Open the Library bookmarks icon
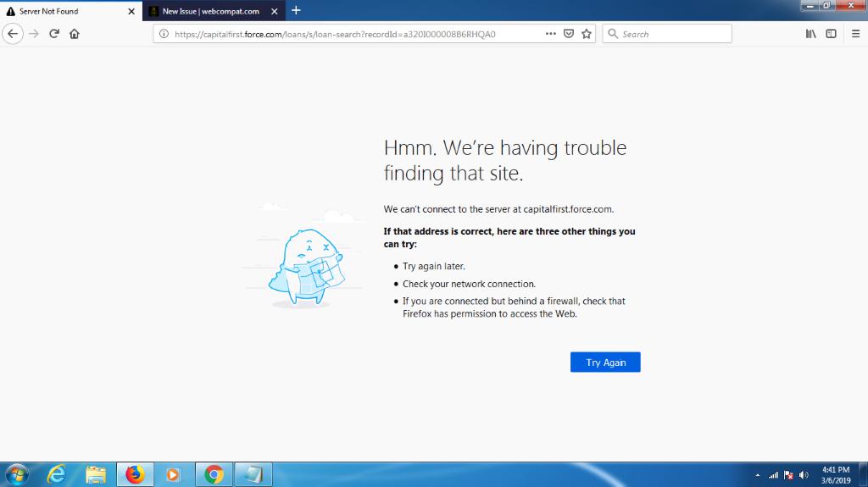The height and width of the screenshot is (487, 868). pos(811,34)
